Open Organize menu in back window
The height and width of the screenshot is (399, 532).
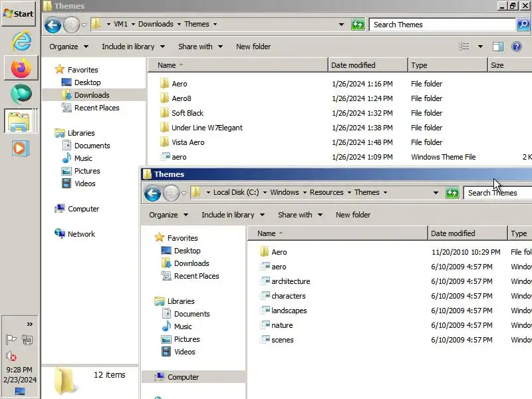[69, 47]
